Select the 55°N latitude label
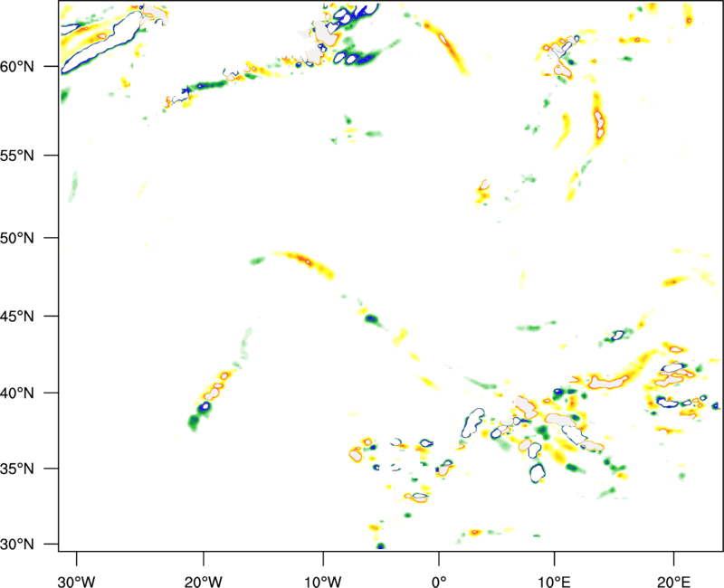The image size is (724, 588). point(17,156)
